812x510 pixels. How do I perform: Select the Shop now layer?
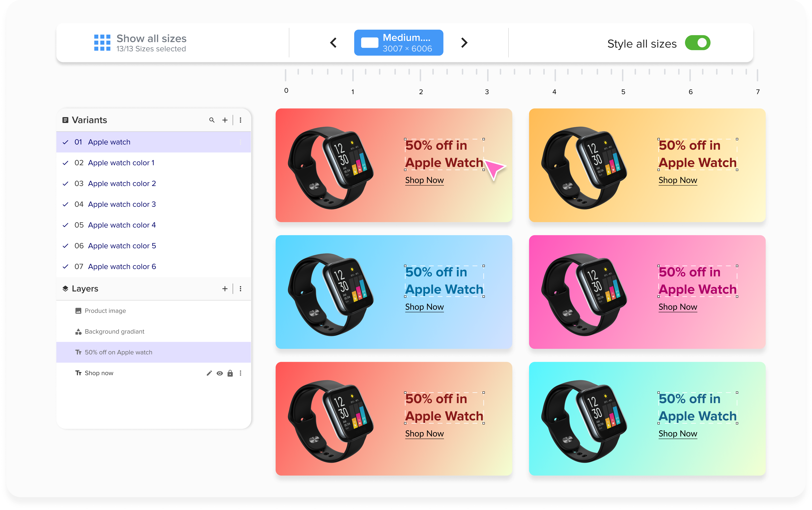pos(153,373)
